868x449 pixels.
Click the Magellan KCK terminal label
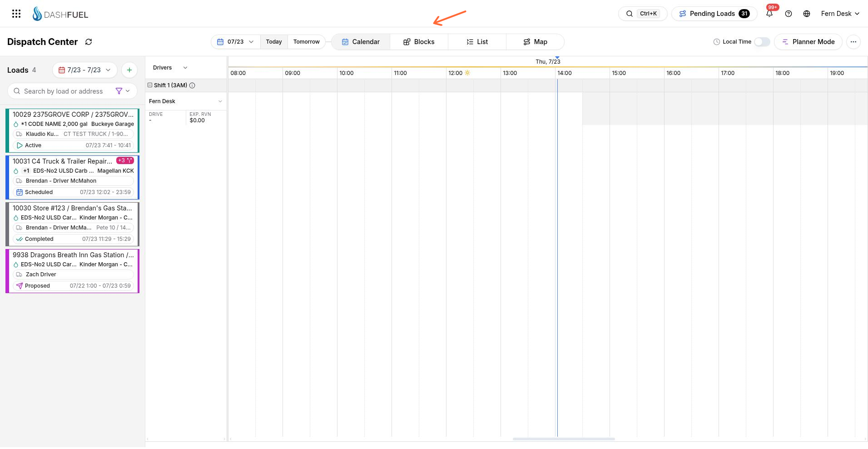pos(115,171)
